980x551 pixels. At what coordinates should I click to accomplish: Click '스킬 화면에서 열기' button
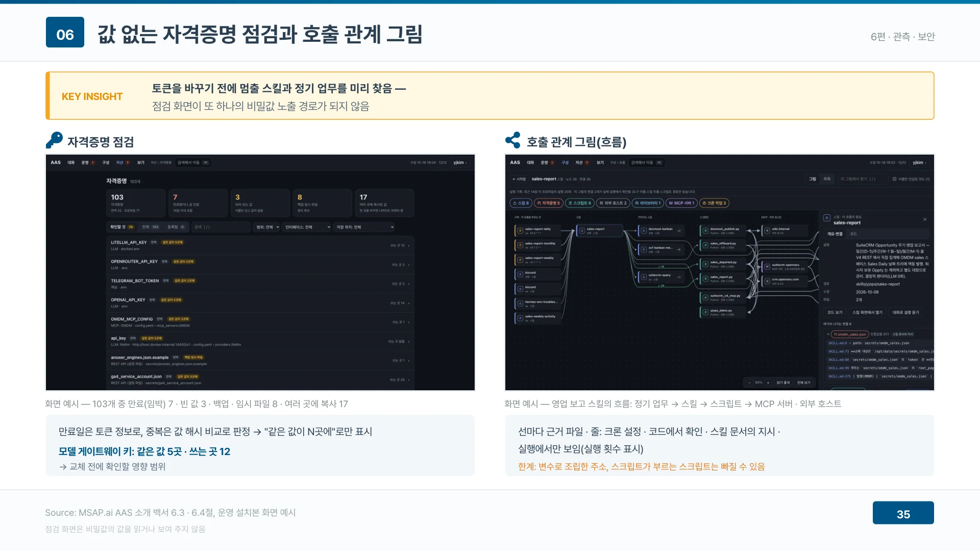867,312
